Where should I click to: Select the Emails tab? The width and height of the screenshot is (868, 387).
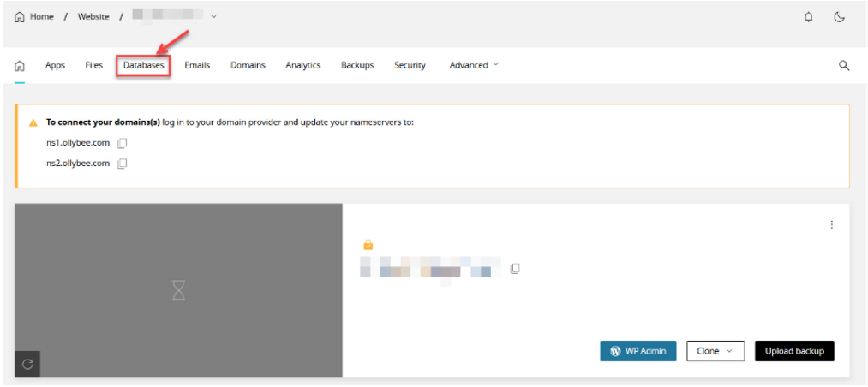point(197,65)
